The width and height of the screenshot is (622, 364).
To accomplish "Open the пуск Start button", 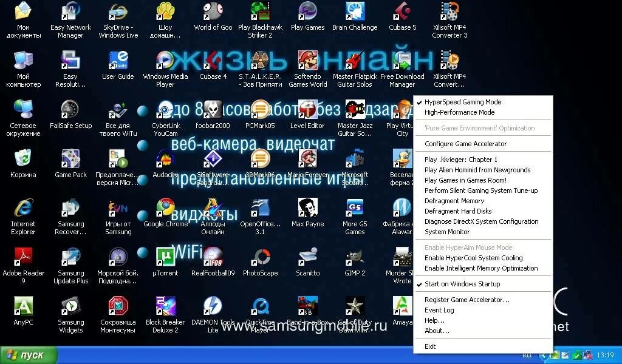I will (x=29, y=355).
